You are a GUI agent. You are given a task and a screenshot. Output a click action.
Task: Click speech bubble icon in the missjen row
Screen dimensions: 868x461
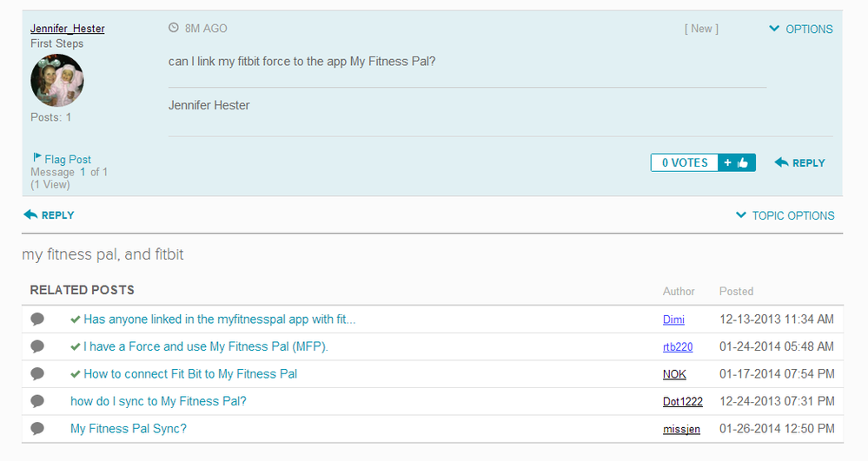[x=37, y=428]
